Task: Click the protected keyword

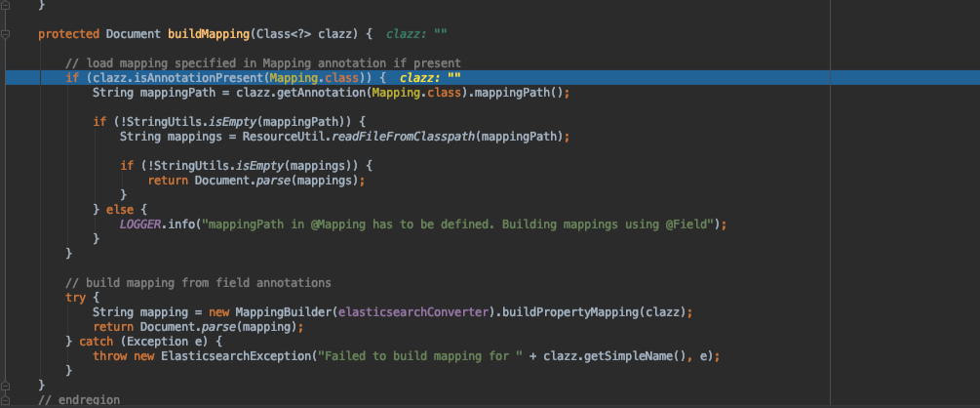Action: [x=69, y=34]
